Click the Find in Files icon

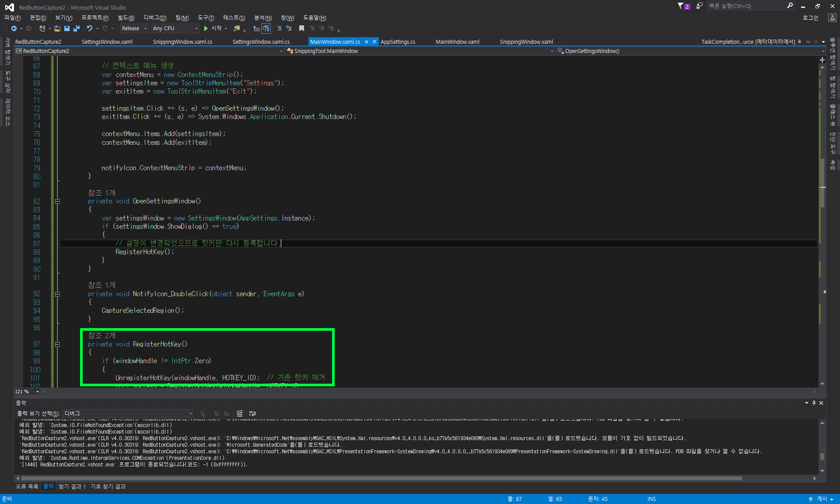click(x=237, y=28)
